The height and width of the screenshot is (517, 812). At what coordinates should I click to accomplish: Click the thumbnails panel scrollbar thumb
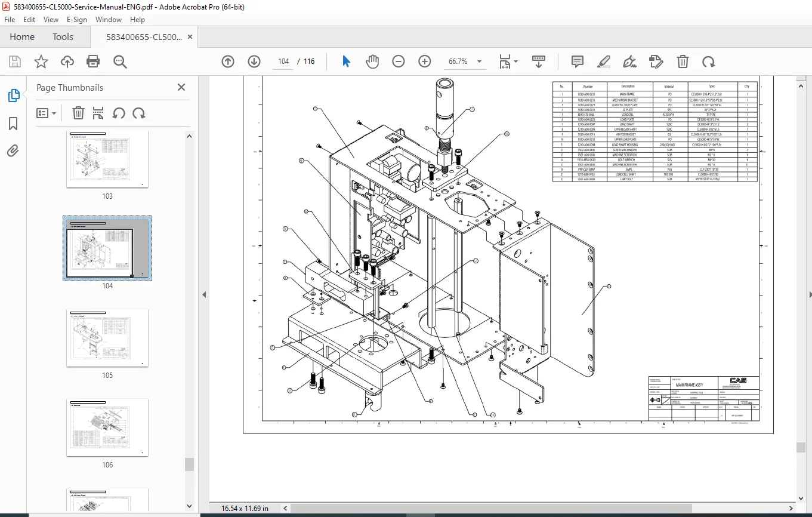click(x=190, y=464)
